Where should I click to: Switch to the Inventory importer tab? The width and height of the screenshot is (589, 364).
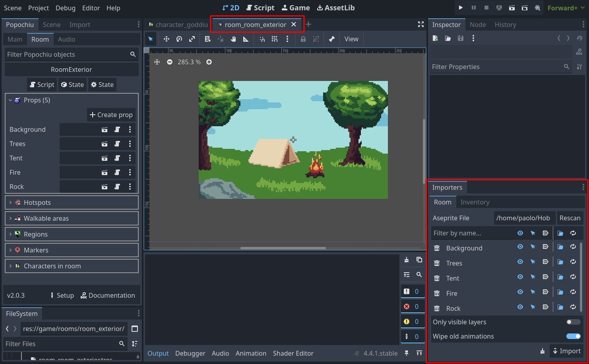tap(475, 202)
